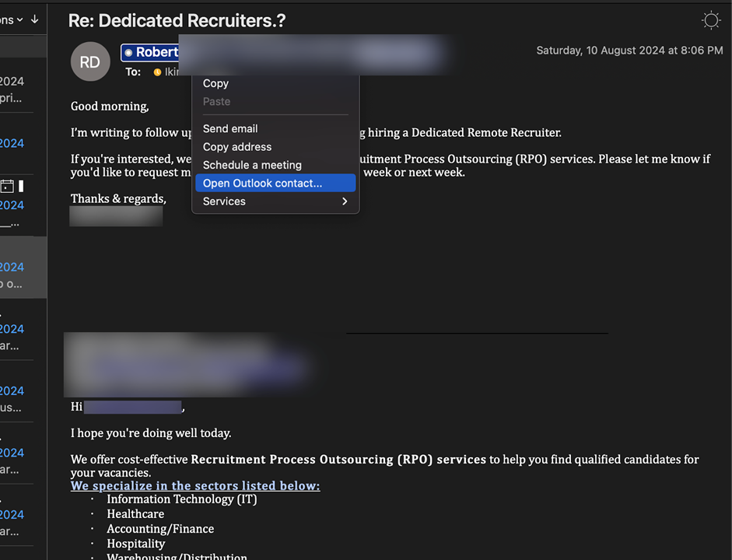Click 'I hope you're doing well today.' text
Screen dimensions: 732x560
coord(151,433)
